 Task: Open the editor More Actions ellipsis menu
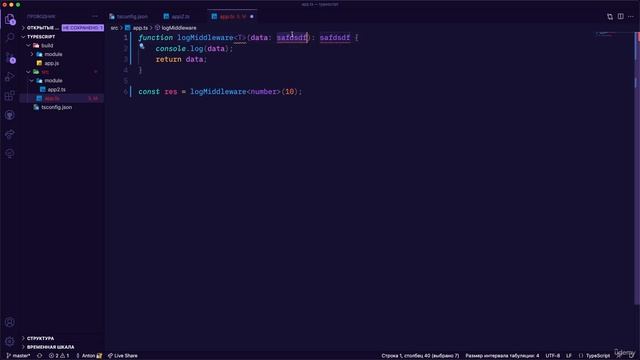coord(631,16)
